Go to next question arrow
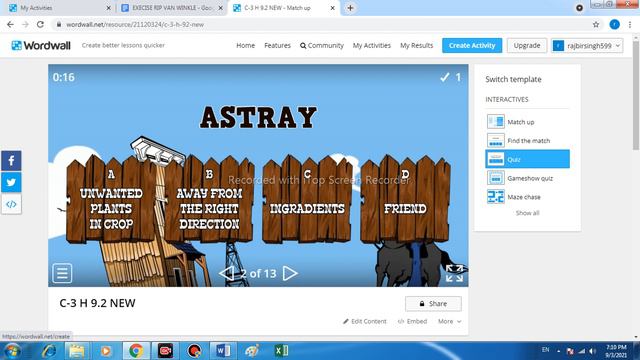This screenshot has height=360, width=640. click(290, 273)
